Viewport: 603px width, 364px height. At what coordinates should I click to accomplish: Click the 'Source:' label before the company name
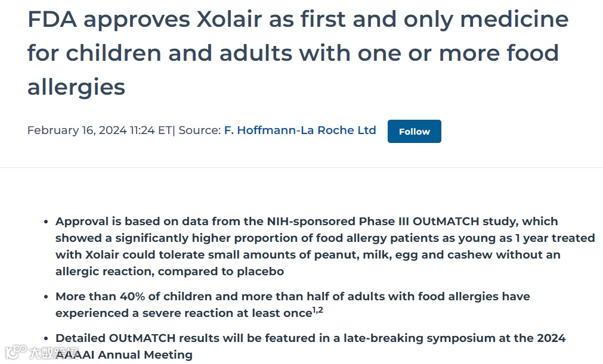[x=200, y=130]
